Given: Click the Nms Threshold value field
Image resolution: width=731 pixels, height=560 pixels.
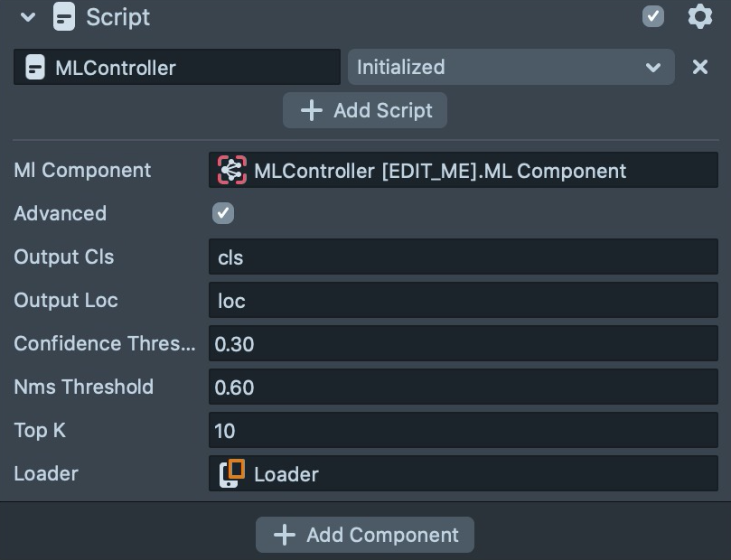Looking at the screenshot, I should click(463, 387).
